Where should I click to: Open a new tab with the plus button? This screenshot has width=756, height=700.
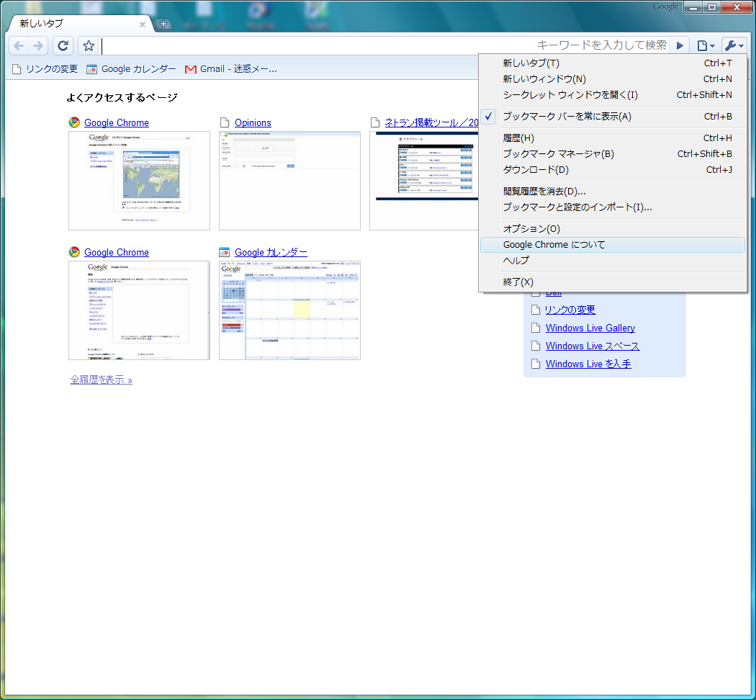(x=163, y=24)
